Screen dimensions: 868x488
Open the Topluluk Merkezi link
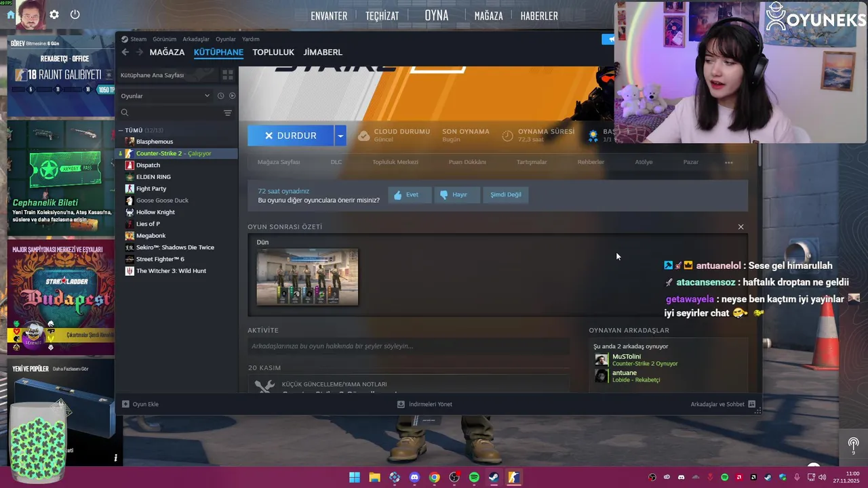point(395,162)
